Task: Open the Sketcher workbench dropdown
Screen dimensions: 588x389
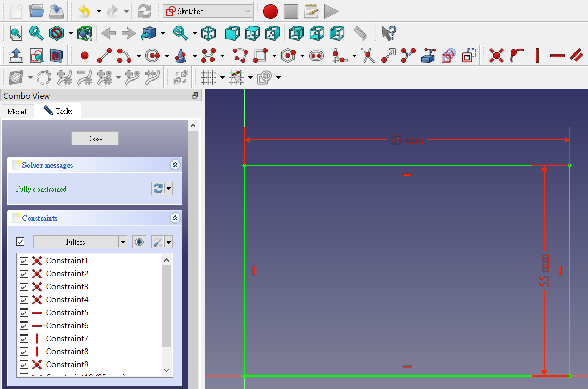Action: (x=208, y=11)
